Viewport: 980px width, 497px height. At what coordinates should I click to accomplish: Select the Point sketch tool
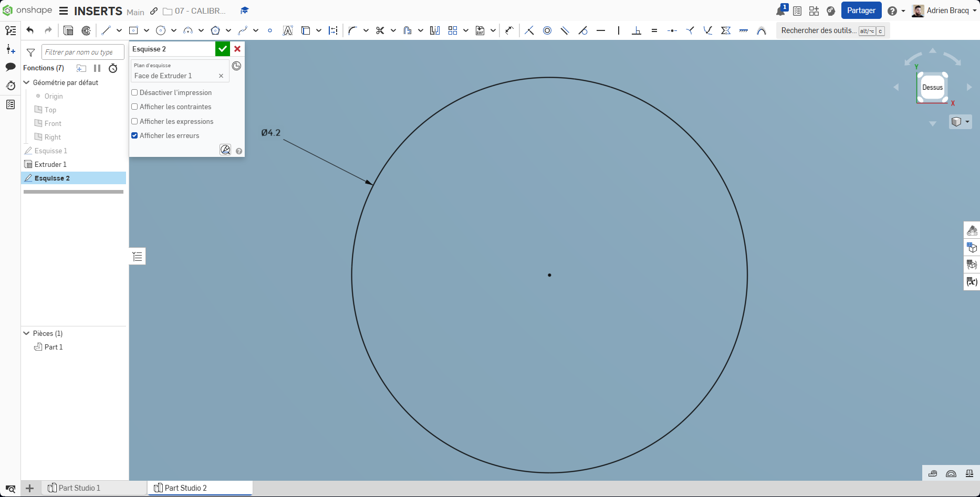[270, 30]
